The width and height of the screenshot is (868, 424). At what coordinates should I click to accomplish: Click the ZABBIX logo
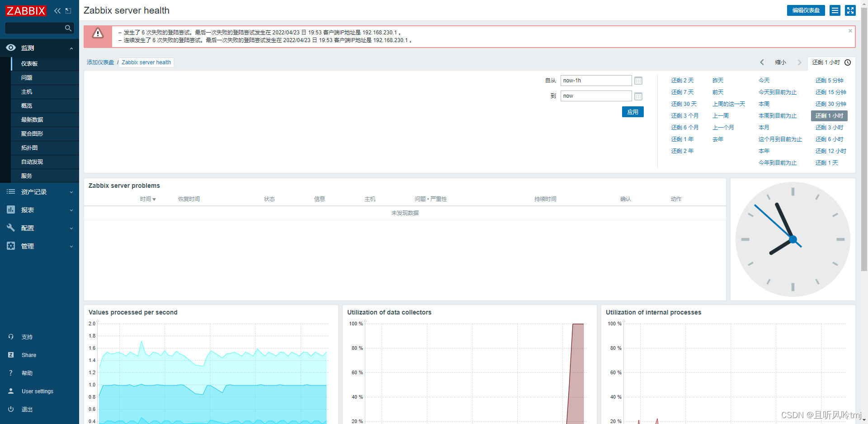26,10
